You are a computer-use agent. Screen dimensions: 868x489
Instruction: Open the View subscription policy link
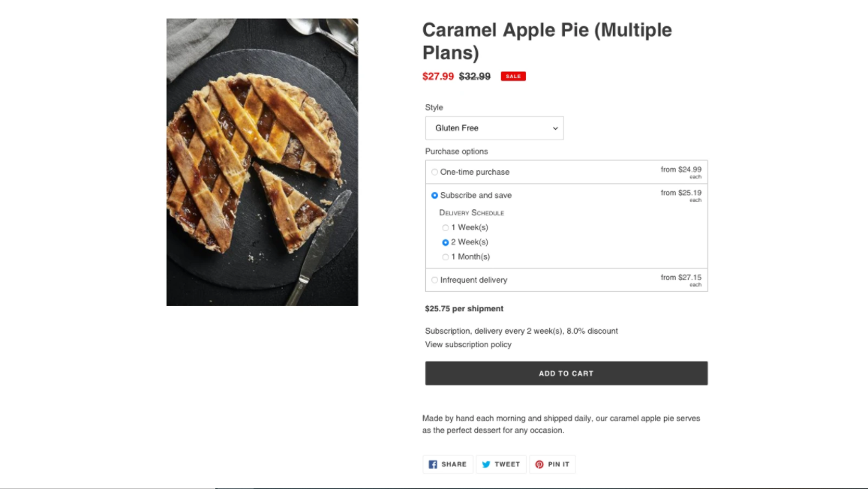[x=468, y=345]
